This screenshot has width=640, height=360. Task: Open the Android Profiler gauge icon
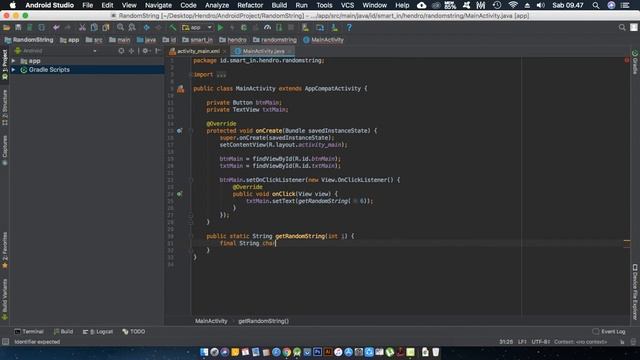point(267,27)
